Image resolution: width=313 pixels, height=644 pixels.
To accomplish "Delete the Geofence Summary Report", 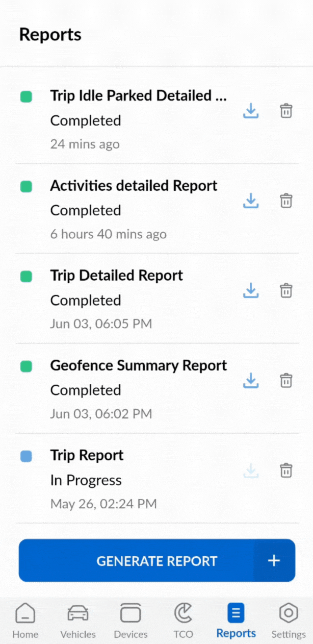I will coord(286,380).
